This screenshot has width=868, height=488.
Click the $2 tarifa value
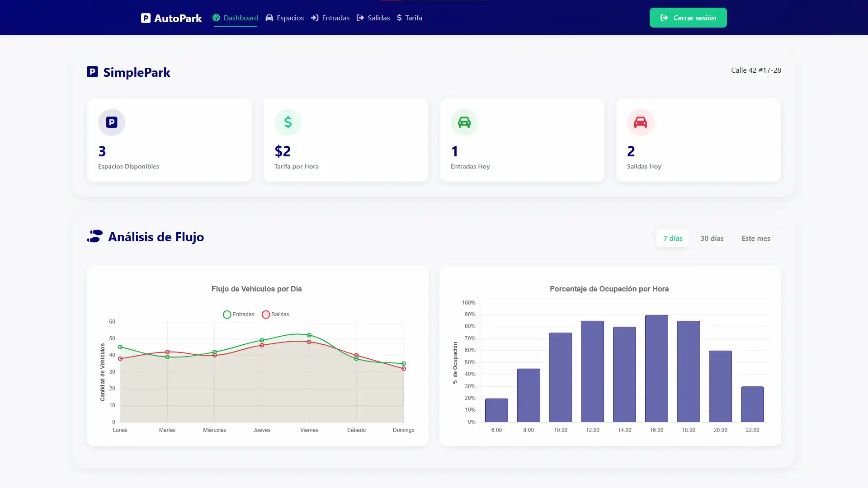pyautogui.click(x=283, y=151)
